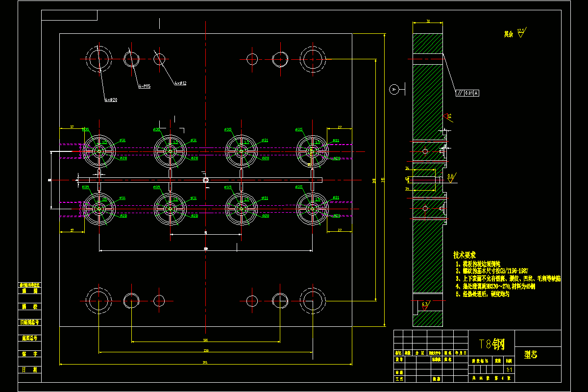Click the 工艺 cell in title block
588x392 pixels.
click(399, 379)
